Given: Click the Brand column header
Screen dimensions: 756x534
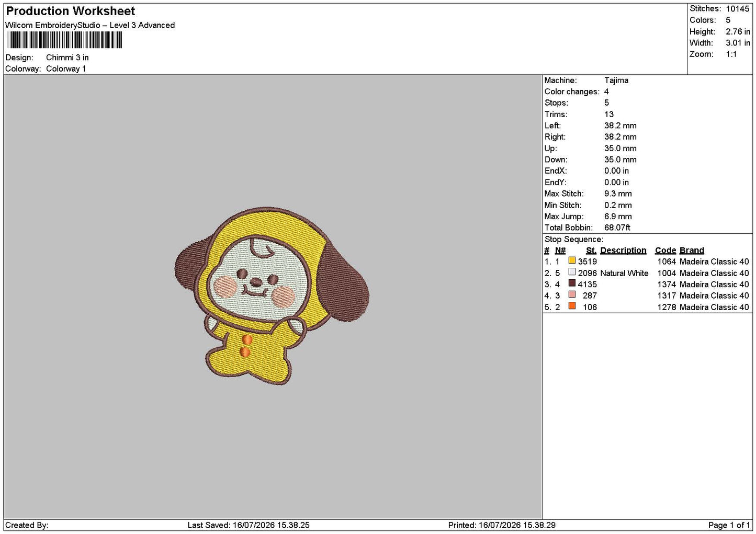Looking at the screenshot, I should (692, 251).
